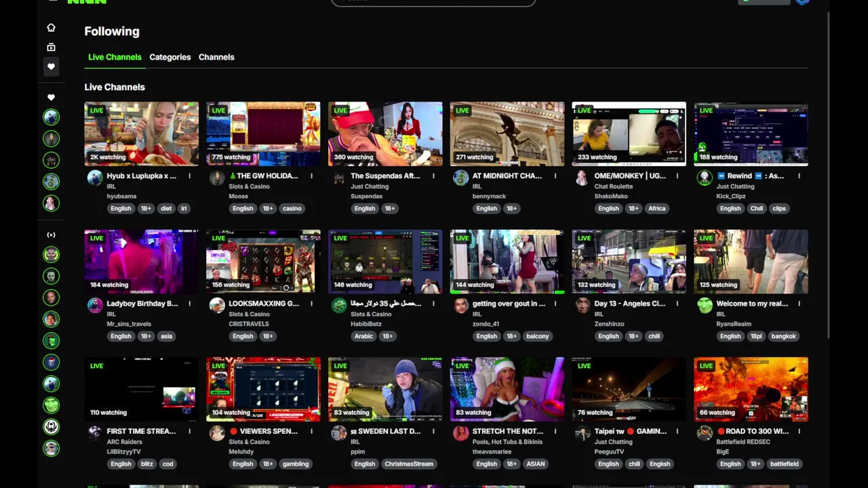Open options menu for Hyub x Luplupka stream
868x488 pixels.
pos(189,176)
